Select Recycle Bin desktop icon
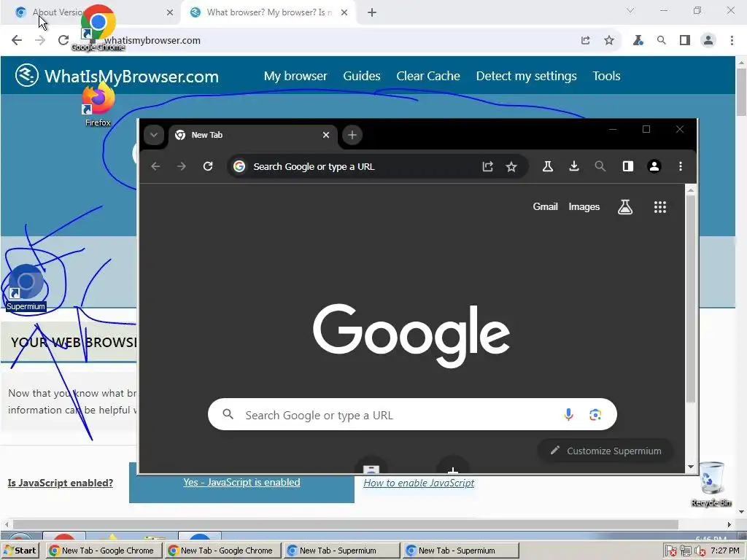This screenshot has height=560, width=747. pyautogui.click(x=711, y=484)
